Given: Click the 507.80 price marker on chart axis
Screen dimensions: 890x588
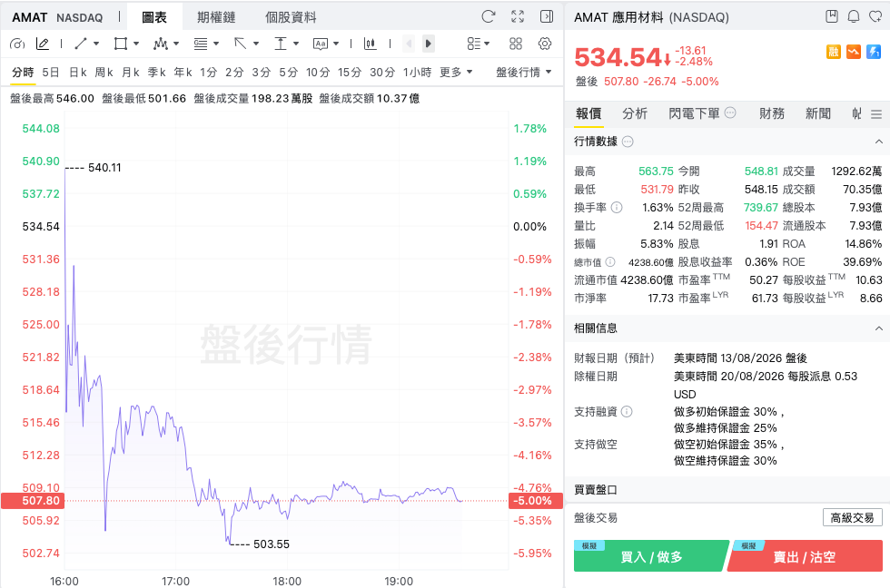Looking at the screenshot, I should click(33, 501).
